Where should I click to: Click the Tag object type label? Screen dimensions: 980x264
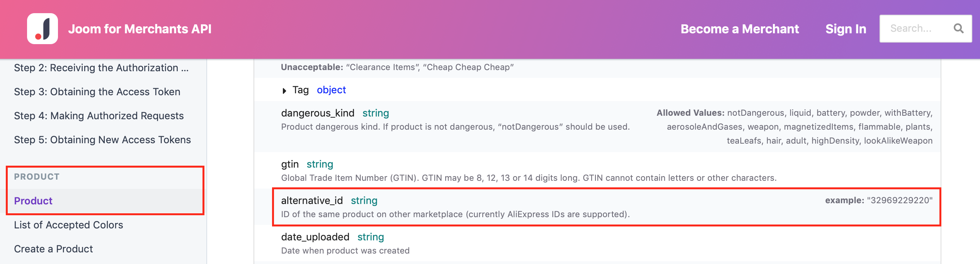click(331, 90)
